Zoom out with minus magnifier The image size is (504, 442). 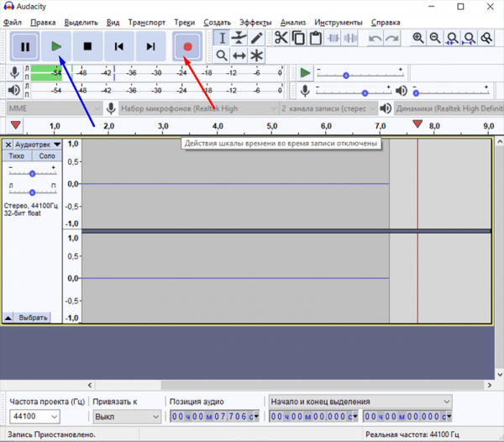tap(435, 38)
